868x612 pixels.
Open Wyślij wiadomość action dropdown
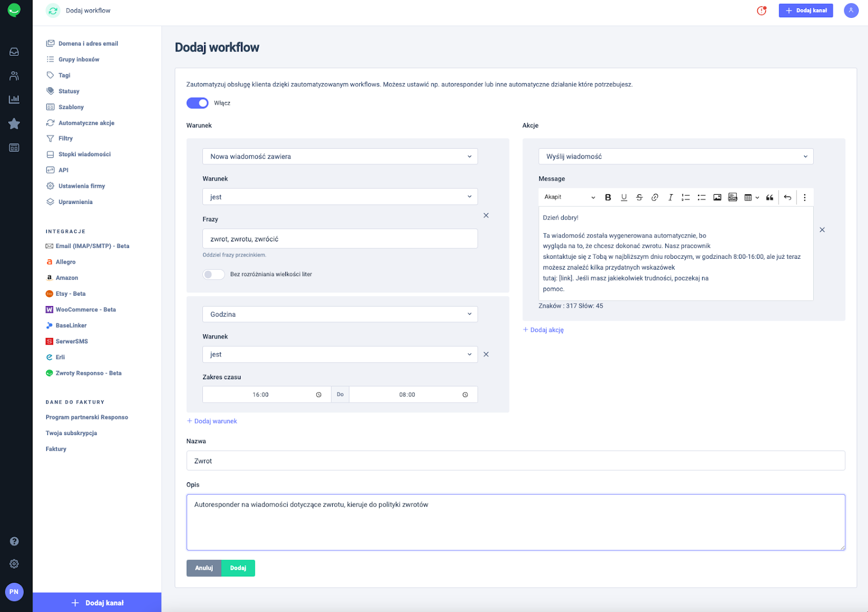676,156
